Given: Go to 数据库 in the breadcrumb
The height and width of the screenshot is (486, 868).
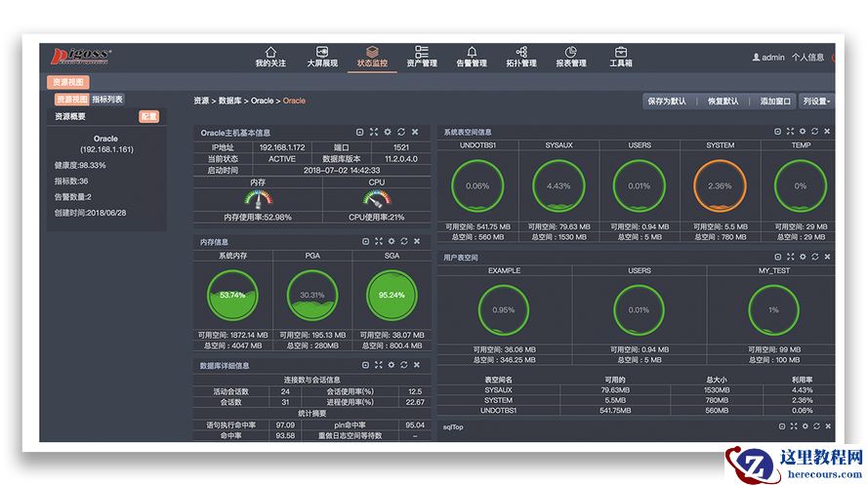Looking at the screenshot, I should [x=230, y=101].
